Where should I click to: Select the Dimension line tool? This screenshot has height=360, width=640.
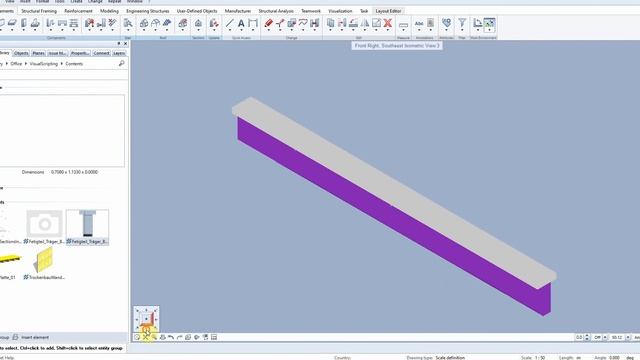253,23
